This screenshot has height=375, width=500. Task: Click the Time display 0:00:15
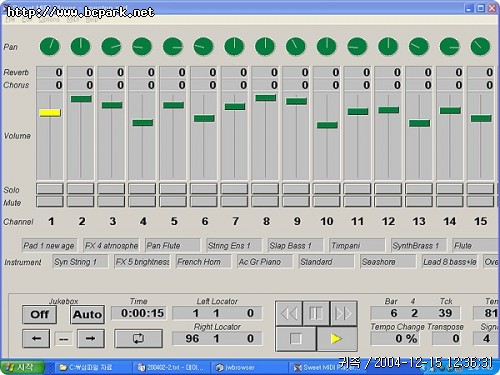[139, 313]
